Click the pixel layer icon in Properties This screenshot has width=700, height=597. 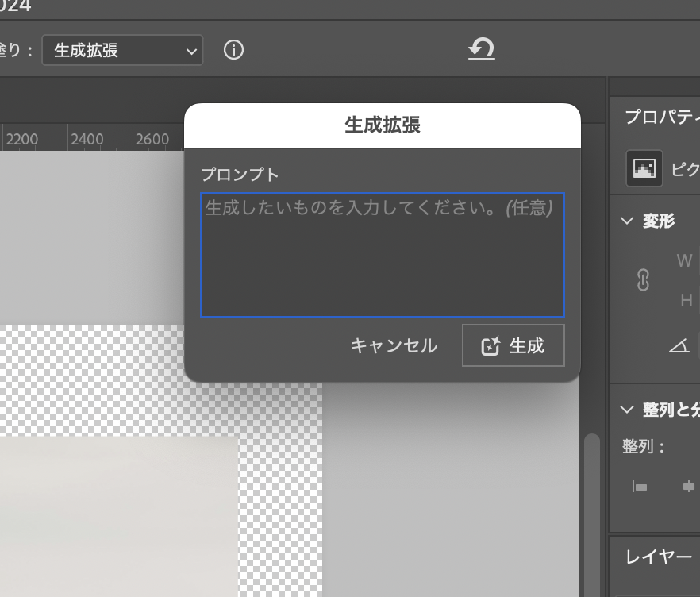click(x=644, y=168)
